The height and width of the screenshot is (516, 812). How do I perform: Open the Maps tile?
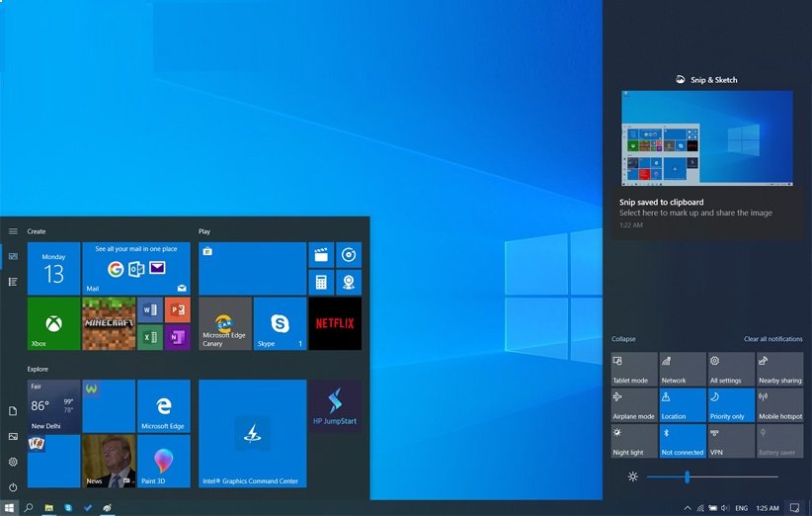(x=349, y=283)
